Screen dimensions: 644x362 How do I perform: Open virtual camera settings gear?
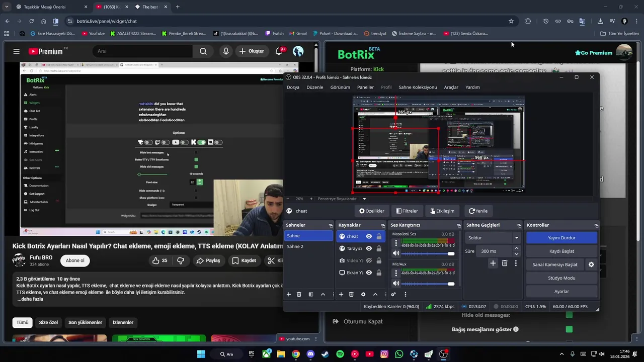(x=591, y=264)
